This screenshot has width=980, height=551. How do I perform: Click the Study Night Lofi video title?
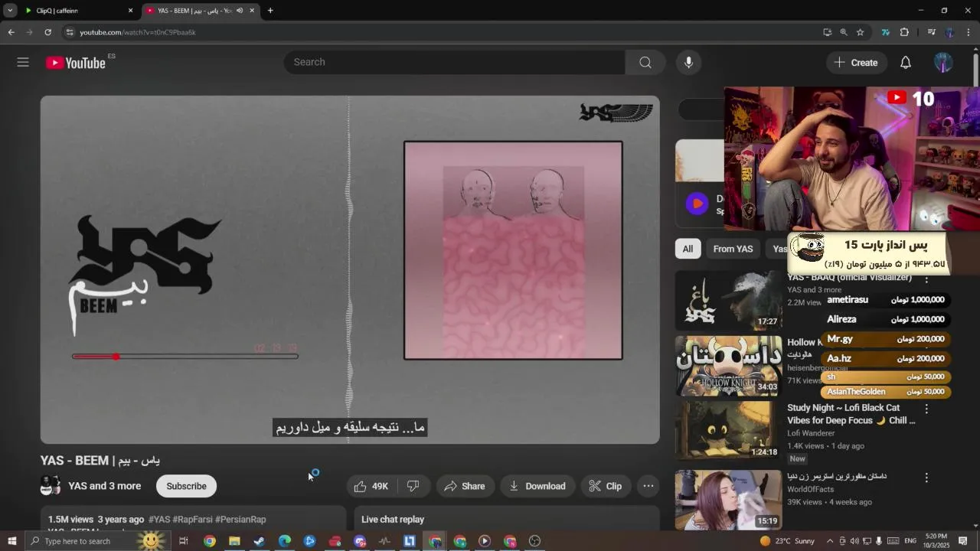(851, 414)
